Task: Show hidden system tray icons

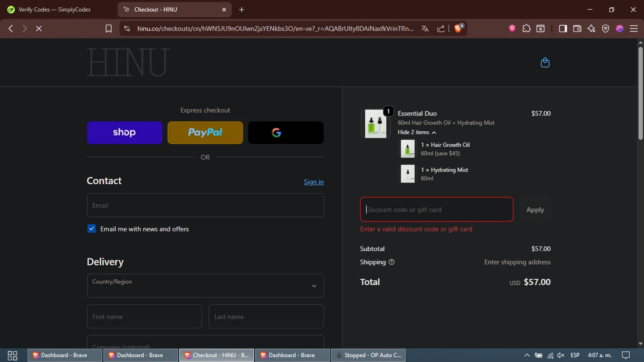Action: pyautogui.click(x=527, y=356)
